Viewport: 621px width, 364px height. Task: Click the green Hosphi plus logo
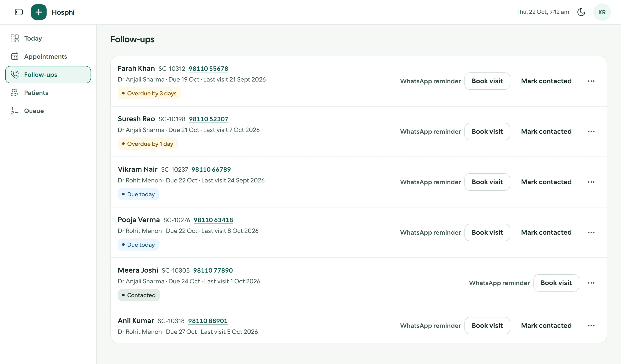click(x=39, y=12)
